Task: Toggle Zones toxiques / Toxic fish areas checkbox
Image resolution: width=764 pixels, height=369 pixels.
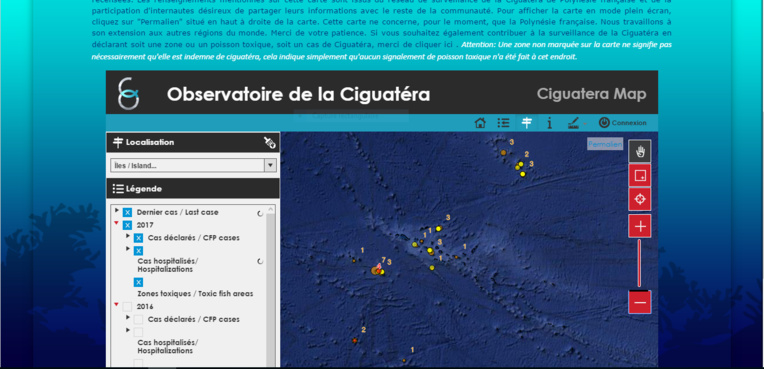Action: click(138, 282)
